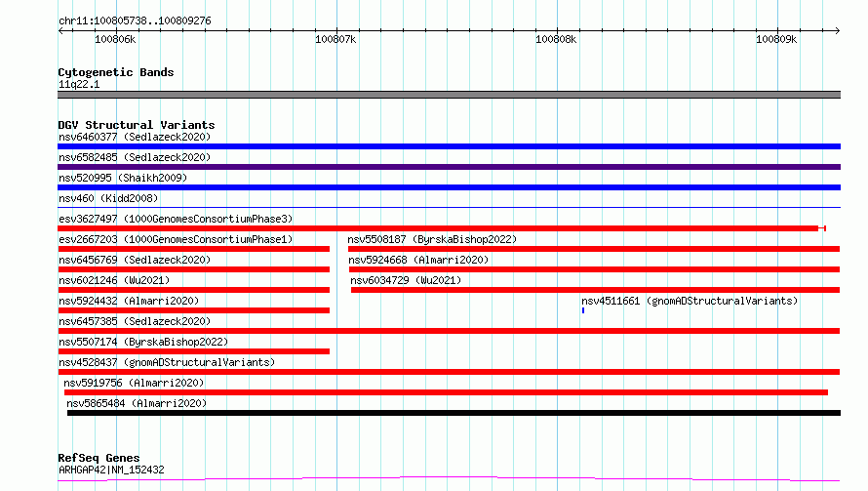Open the nsv6457385 (Sedlazeck2020) label

pos(135,321)
